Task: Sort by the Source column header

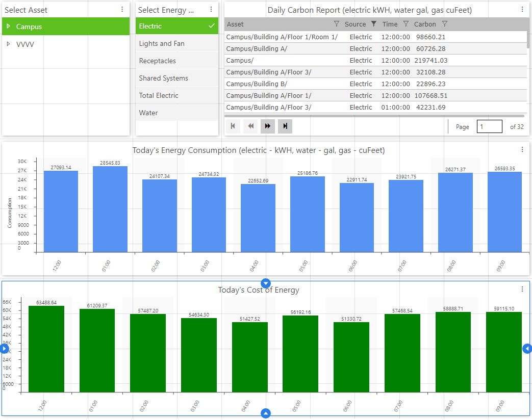Action: pos(355,24)
